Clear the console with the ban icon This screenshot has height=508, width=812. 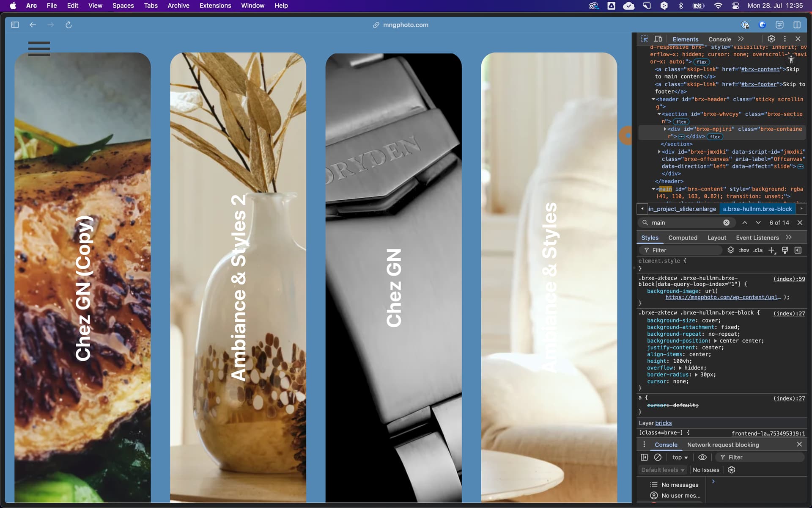click(x=658, y=457)
